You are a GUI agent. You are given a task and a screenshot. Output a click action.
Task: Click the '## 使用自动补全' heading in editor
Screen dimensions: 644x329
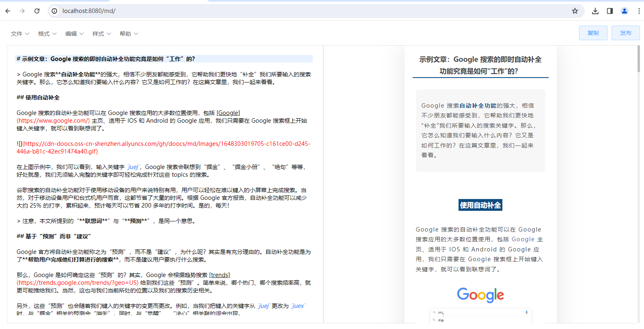click(38, 97)
